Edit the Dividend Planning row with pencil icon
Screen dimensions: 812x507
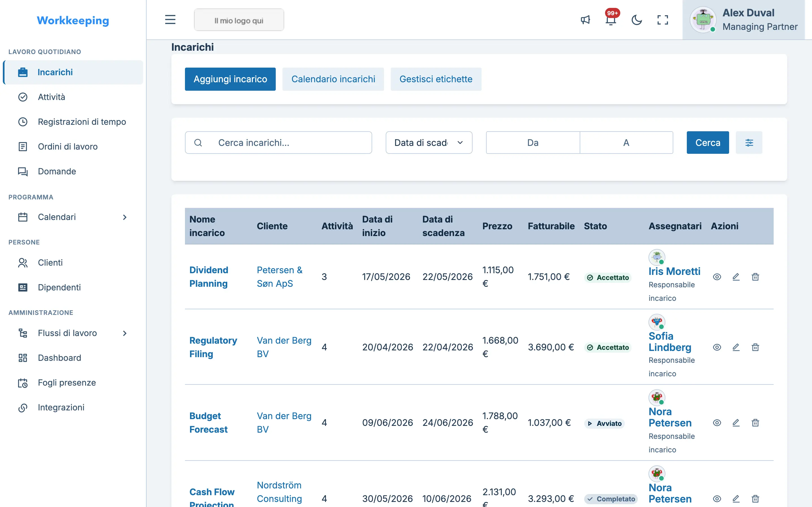(x=736, y=277)
